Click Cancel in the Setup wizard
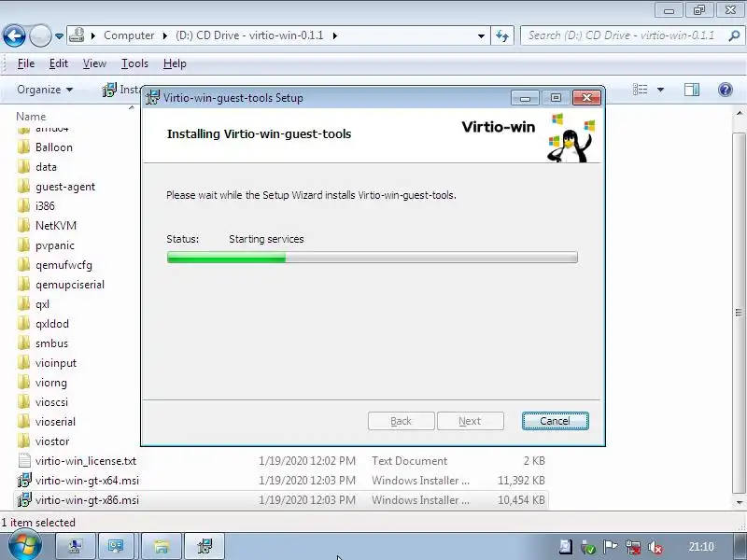Image resolution: width=747 pixels, height=560 pixels. (555, 421)
